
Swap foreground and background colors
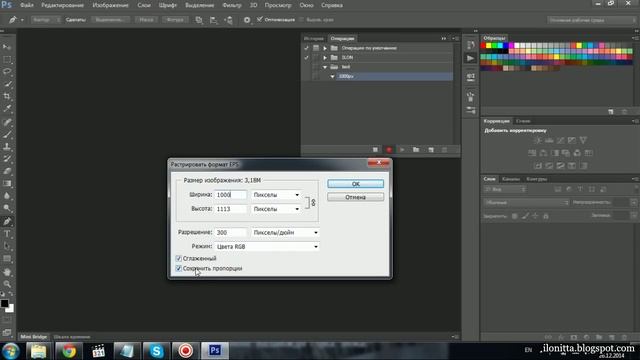(x=11, y=294)
